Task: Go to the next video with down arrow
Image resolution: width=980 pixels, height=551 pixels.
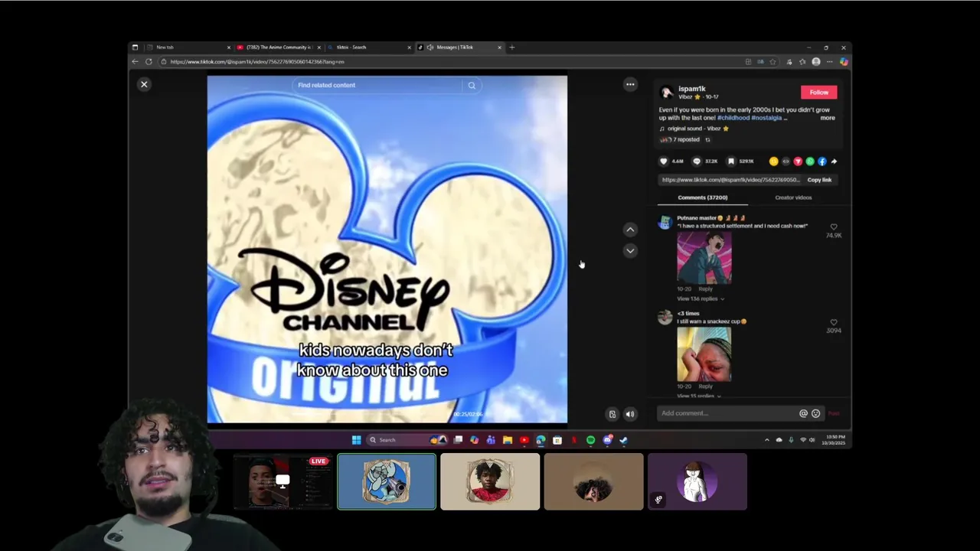Action: pyautogui.click(x=630, y=250)
